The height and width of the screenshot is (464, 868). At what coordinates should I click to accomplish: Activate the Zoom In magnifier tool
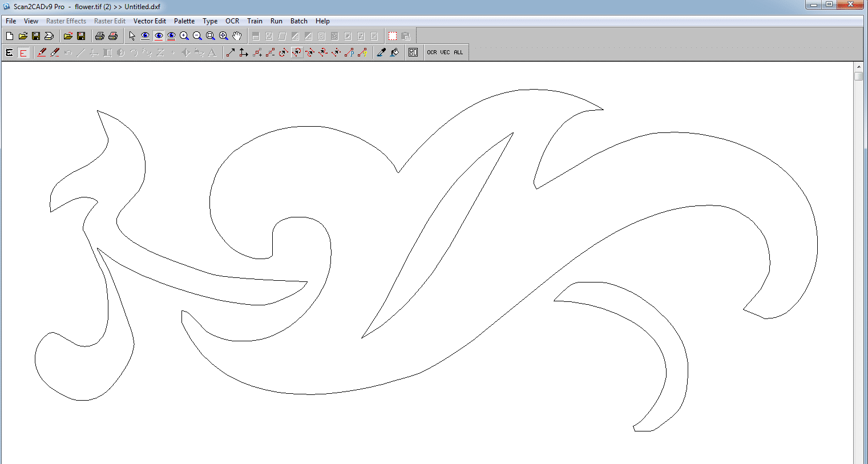click(184, 35)
